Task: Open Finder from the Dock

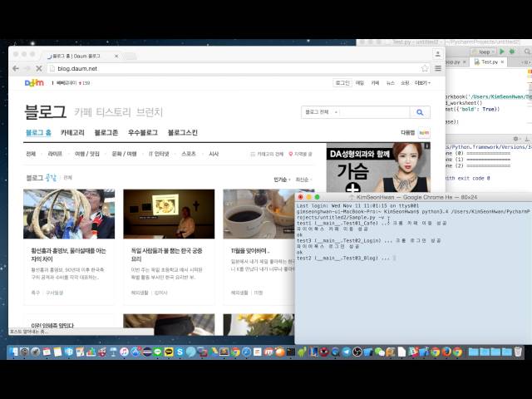Action: click(x=13, y=352)
